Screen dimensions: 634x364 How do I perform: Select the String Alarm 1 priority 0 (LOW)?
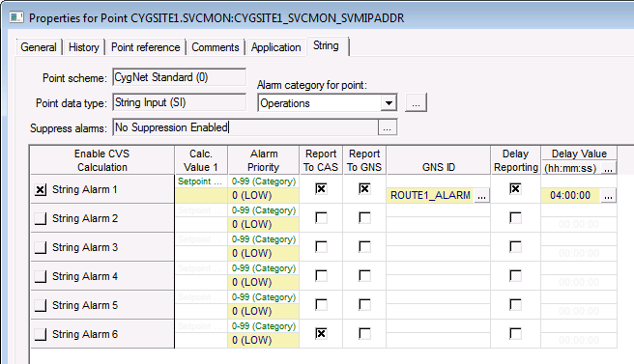point(264,196)
